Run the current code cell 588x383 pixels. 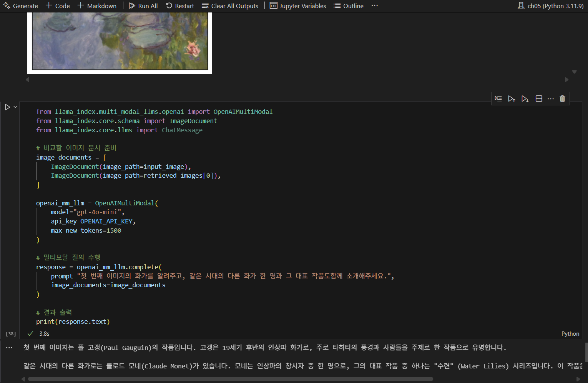pyautogui.click(x=7, y=107)
